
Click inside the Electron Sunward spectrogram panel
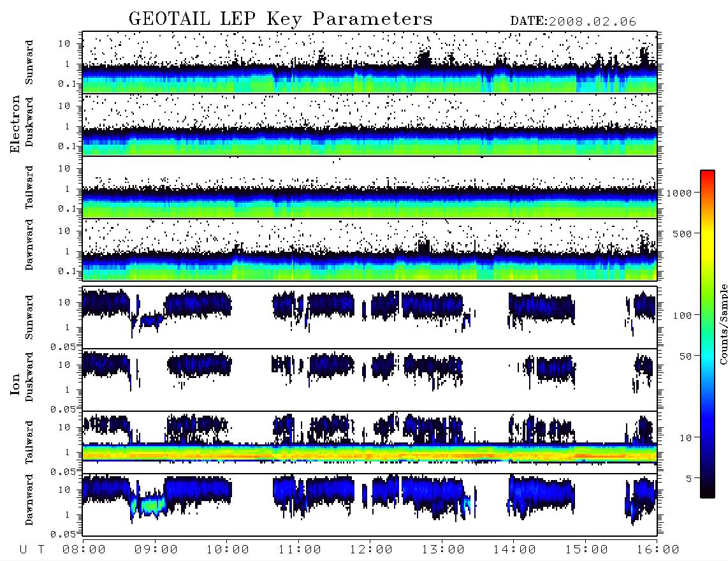[370, 62]
